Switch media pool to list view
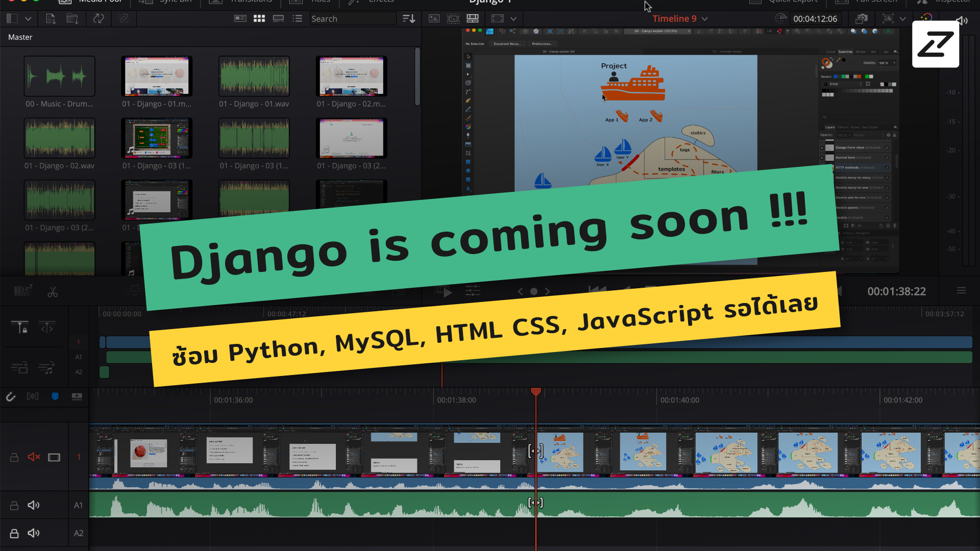 pyautogui.click(x=298, y=19)
